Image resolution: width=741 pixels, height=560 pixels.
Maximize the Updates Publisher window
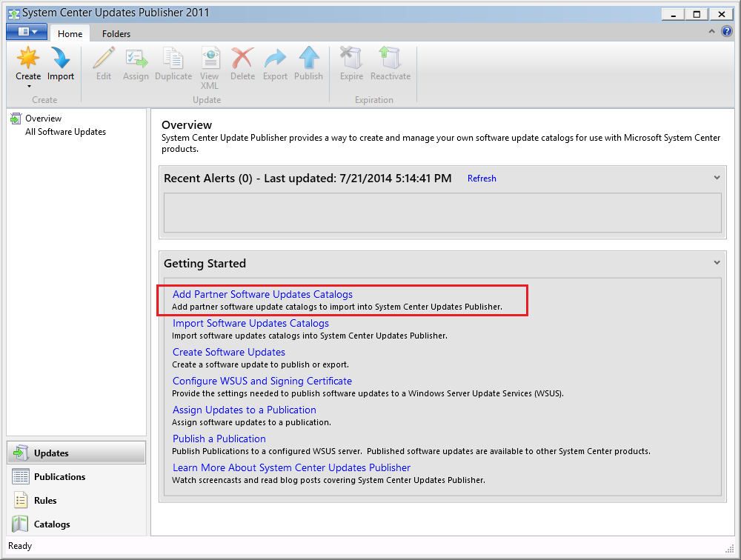tap(697, 14)
